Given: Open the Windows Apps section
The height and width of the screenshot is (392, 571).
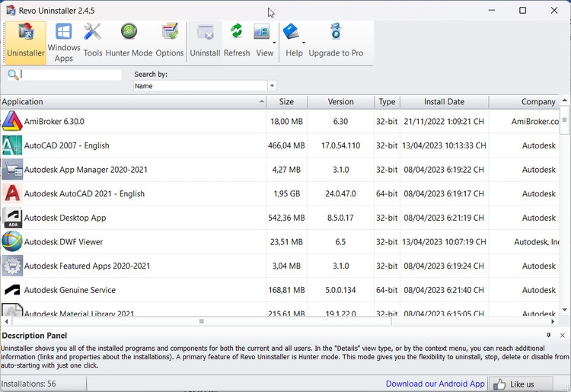Looking at the screenshot, I should (x=64, y=43).
